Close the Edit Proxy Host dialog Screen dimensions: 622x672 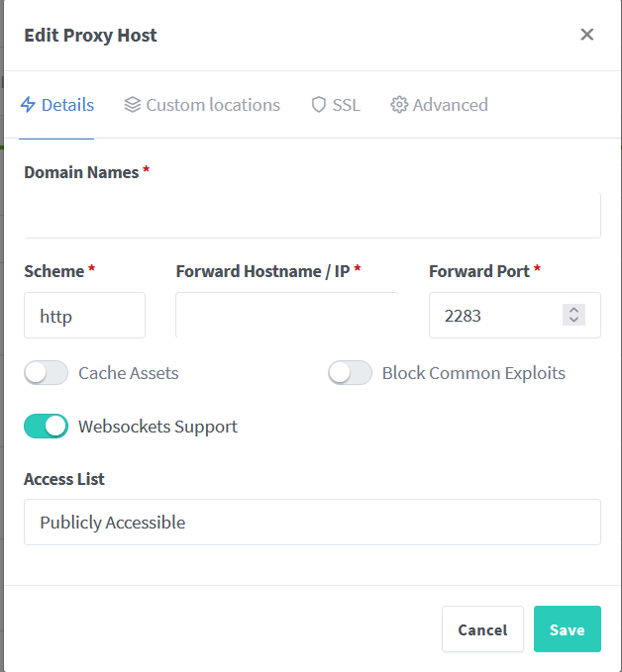click(586, 35)
